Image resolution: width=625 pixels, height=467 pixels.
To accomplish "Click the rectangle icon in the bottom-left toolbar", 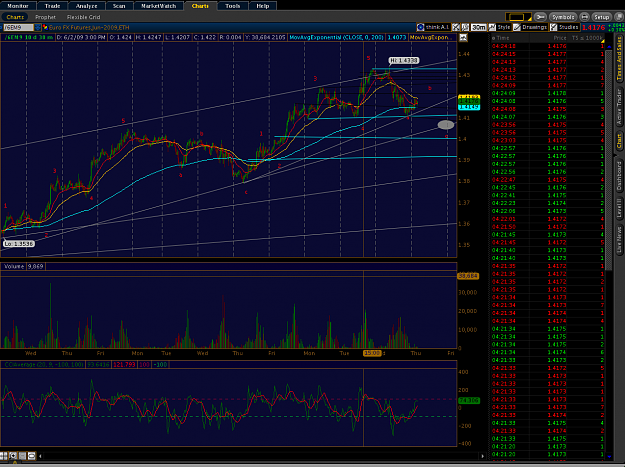I will tap(31, 455).
